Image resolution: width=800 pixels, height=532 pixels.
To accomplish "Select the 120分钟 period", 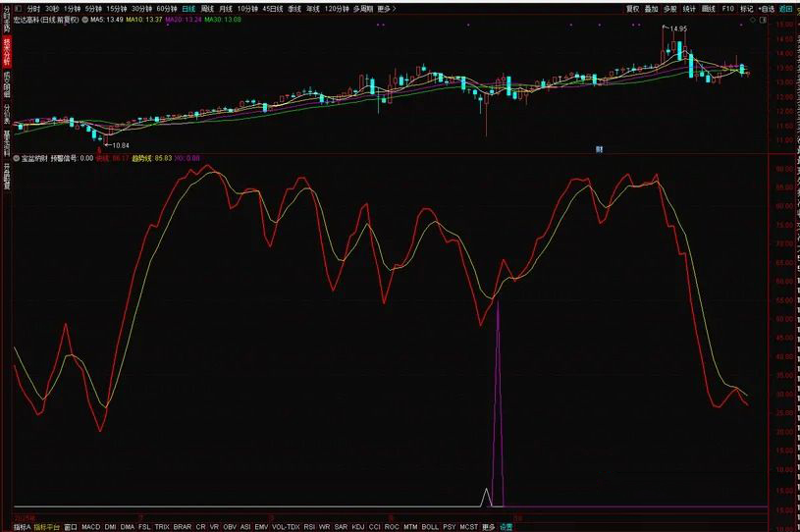I will tap(337, 9).
